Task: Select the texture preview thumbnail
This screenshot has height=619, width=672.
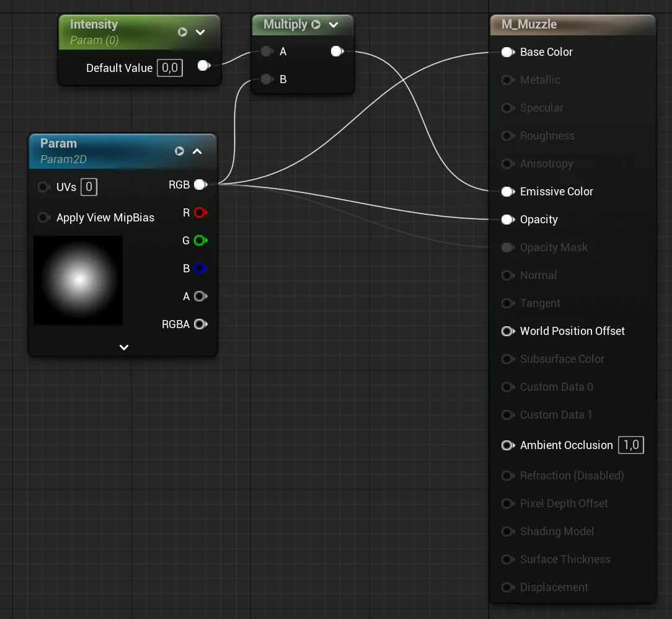Action: click(x=78, y=280)
